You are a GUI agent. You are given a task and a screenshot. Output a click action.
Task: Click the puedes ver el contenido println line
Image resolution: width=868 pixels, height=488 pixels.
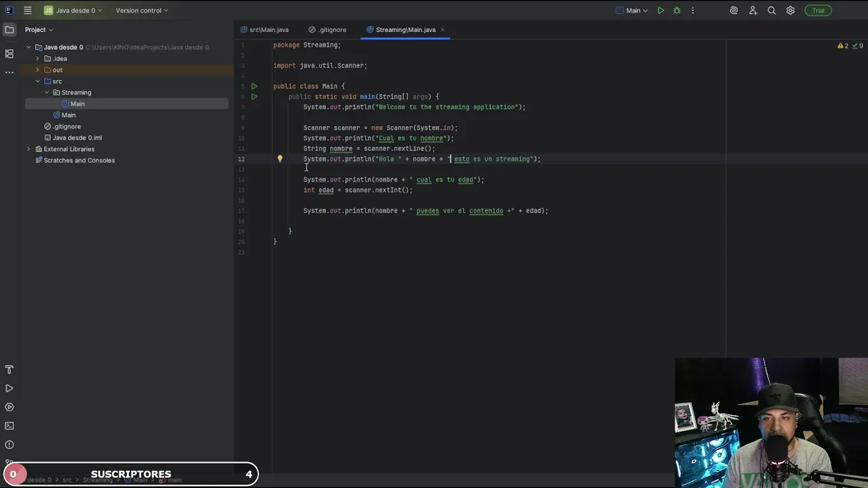click(425, 211)
